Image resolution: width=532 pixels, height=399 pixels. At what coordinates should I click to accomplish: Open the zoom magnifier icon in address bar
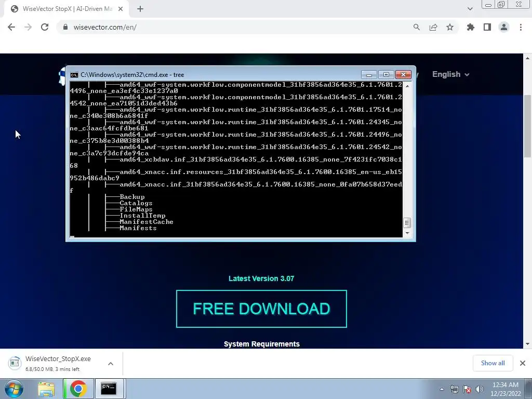(416, 27)
